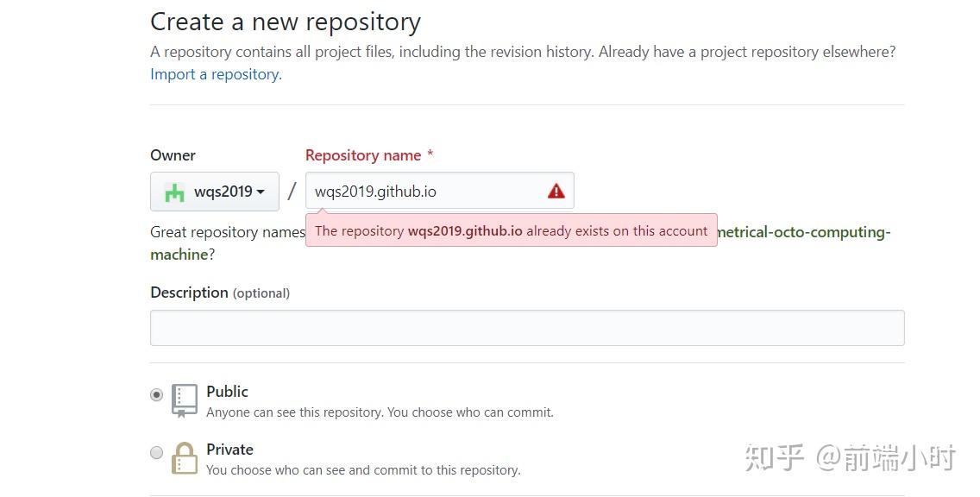
Task: Click the Import a repository link
Action: [216, 74]
